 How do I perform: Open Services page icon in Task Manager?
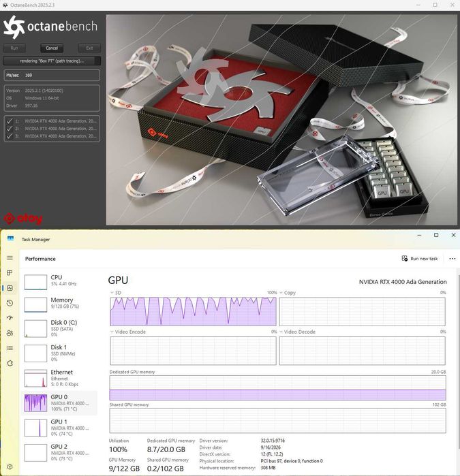10,363
